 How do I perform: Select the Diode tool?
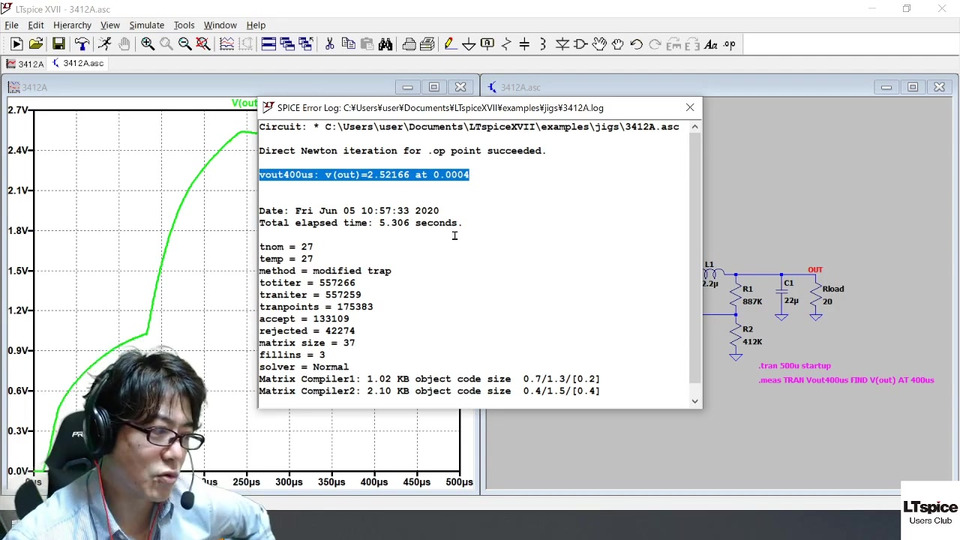(x=562, y=44)
